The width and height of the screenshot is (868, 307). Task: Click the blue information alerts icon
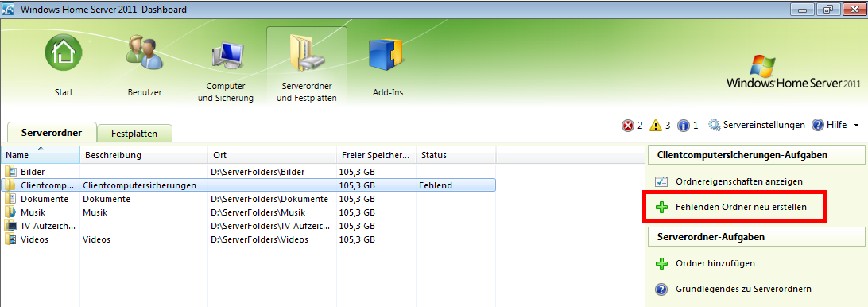pos(684,126)
